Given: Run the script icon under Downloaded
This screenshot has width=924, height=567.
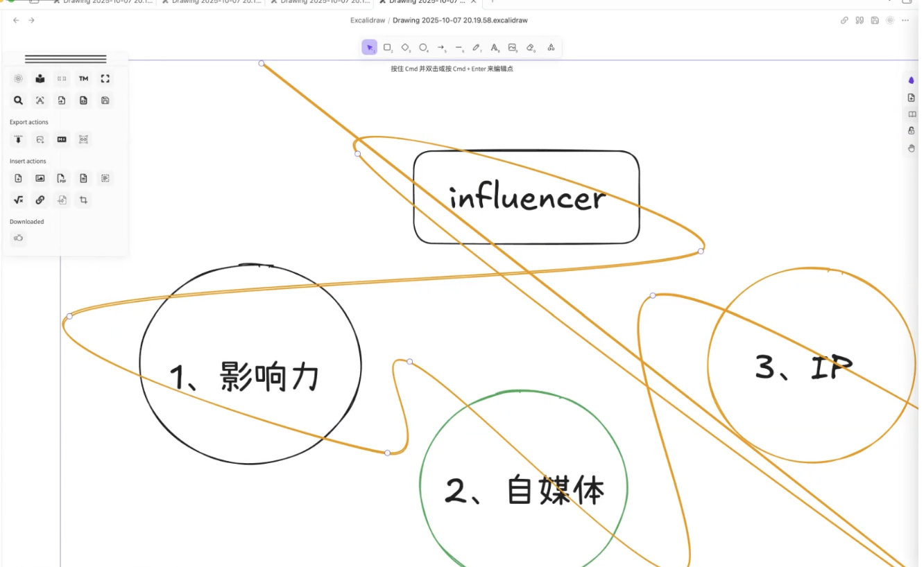Looking at the screenshot, I should (19, 238).
